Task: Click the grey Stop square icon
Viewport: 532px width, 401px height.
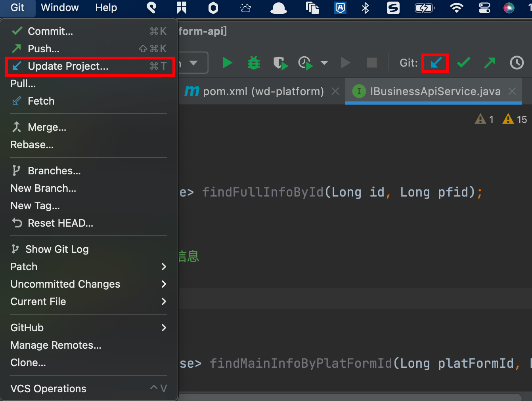Action: point(372,63)
